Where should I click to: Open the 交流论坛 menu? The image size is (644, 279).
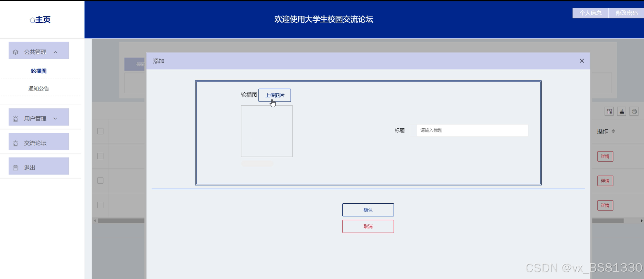(x=39, y=142)
